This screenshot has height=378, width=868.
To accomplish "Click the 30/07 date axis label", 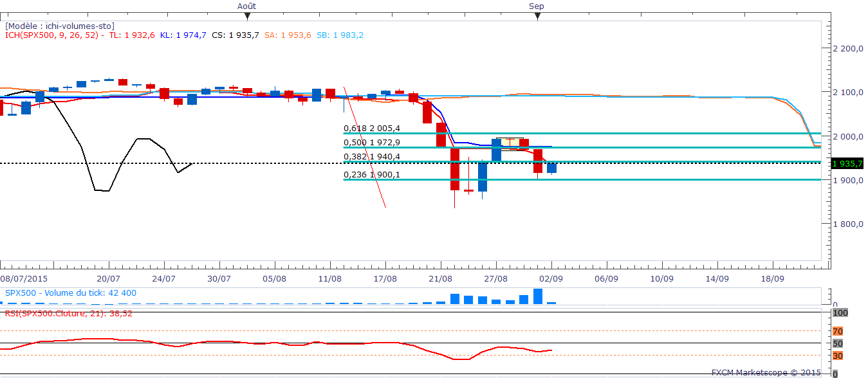I will 219,279.
